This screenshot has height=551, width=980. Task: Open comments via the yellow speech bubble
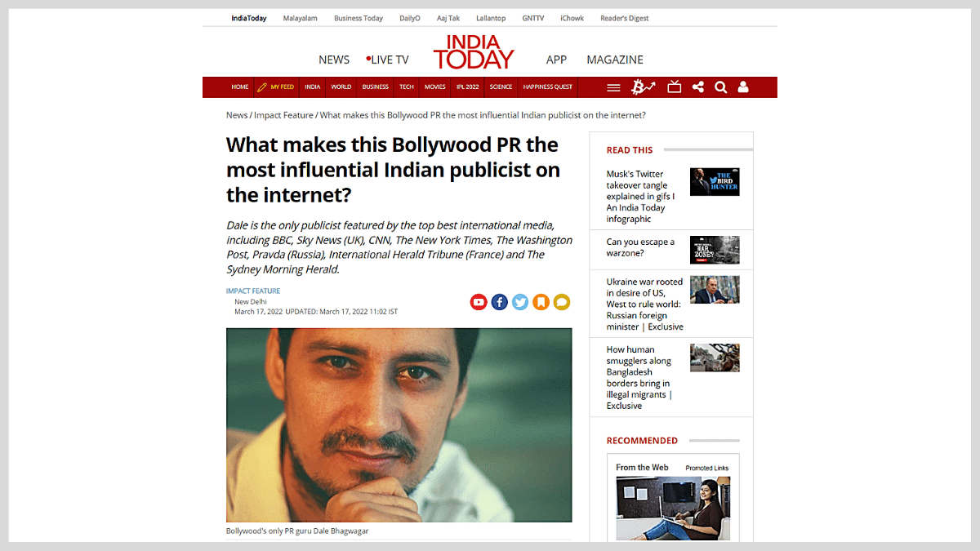point(561,302)
